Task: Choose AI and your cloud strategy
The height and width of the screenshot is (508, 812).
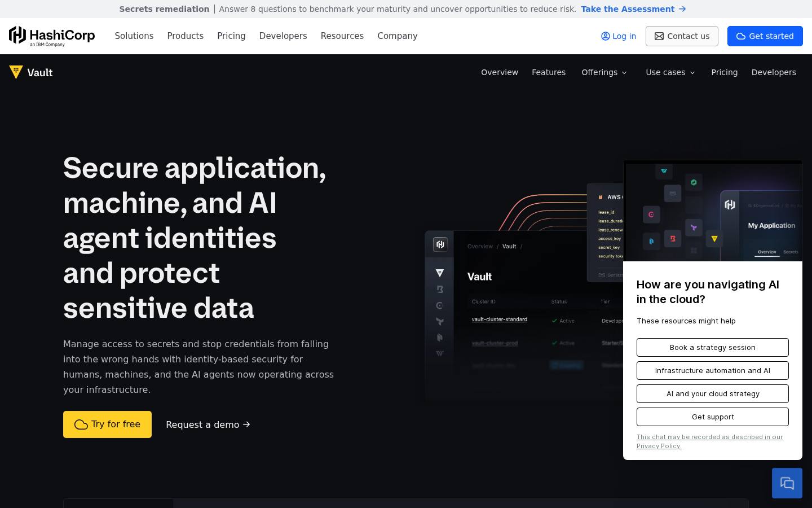Action: (x=713, y=393)
